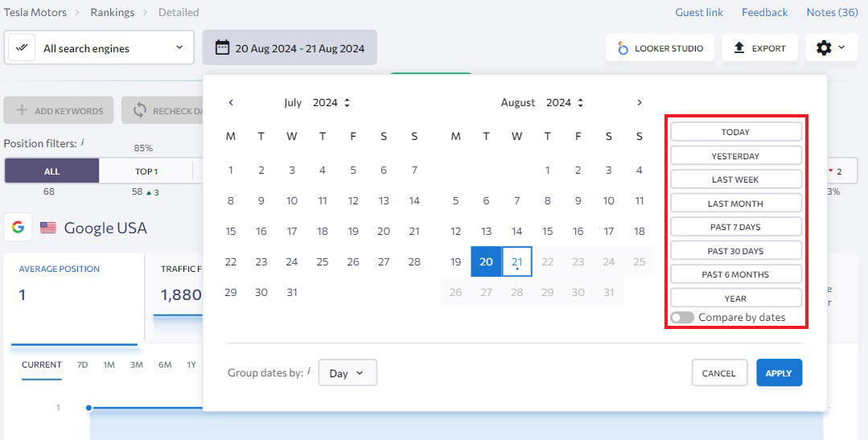This screenshot has height=440, width=868.
Task: Select August 21 in the calendar
Action: click(x=517, y=261)
